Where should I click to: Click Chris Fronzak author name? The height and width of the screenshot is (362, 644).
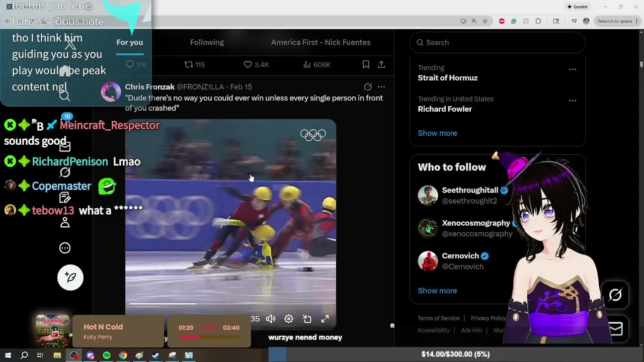point(149,86)
